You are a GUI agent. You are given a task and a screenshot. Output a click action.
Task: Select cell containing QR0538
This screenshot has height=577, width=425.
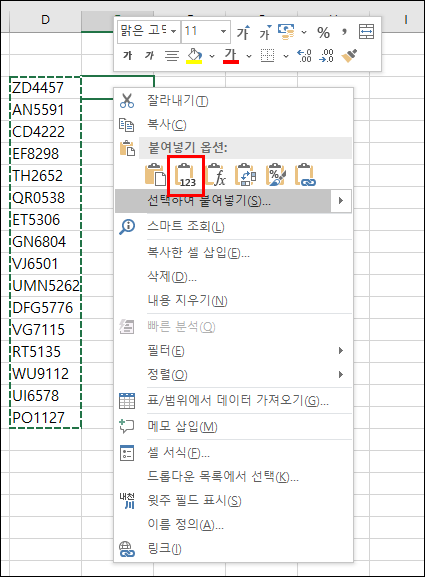point(45,198)
